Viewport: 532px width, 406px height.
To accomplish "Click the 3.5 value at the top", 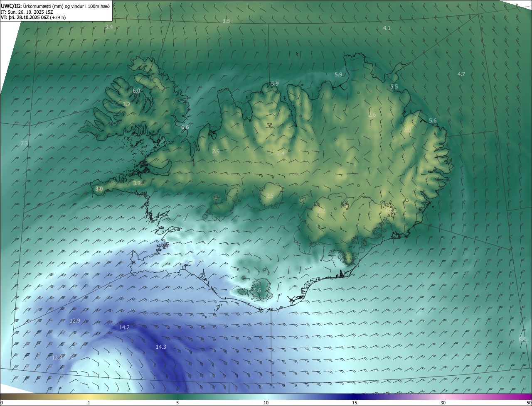I will 226,21.
